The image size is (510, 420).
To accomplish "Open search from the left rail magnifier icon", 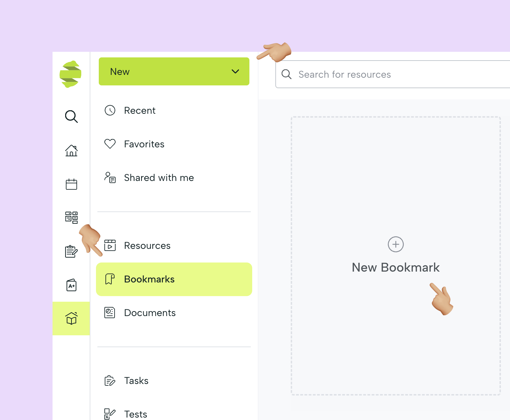I will (71, 117).
